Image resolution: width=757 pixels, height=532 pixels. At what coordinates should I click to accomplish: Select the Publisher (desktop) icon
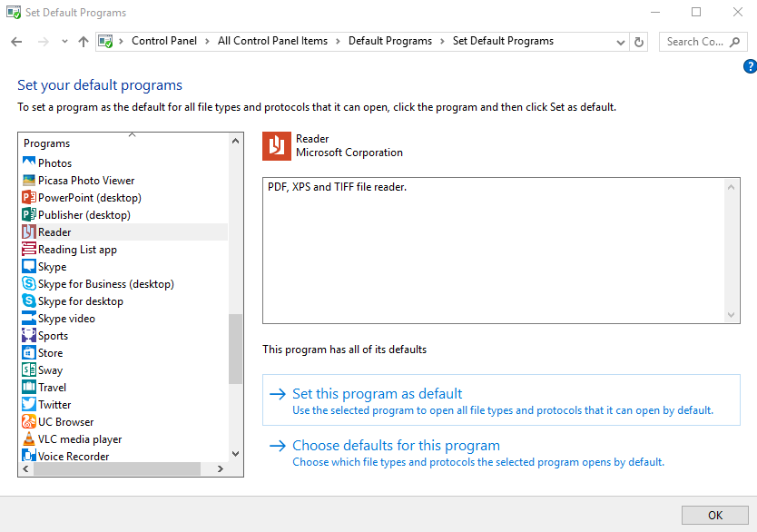tap(29, 214)
